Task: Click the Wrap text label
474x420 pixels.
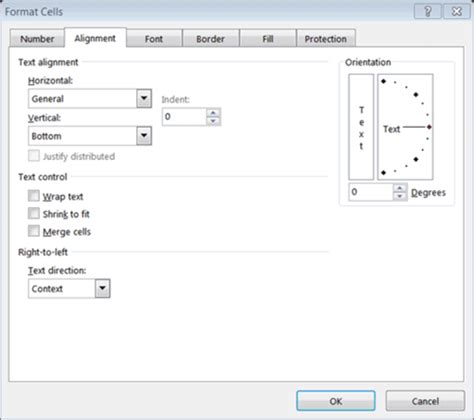Action: click(63, 197)
